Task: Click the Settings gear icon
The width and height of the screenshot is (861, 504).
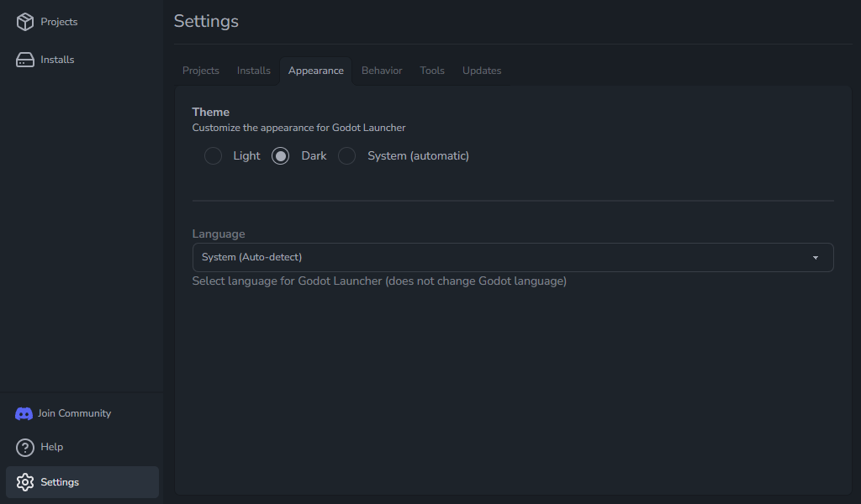Action: click(x=24, y=482)
